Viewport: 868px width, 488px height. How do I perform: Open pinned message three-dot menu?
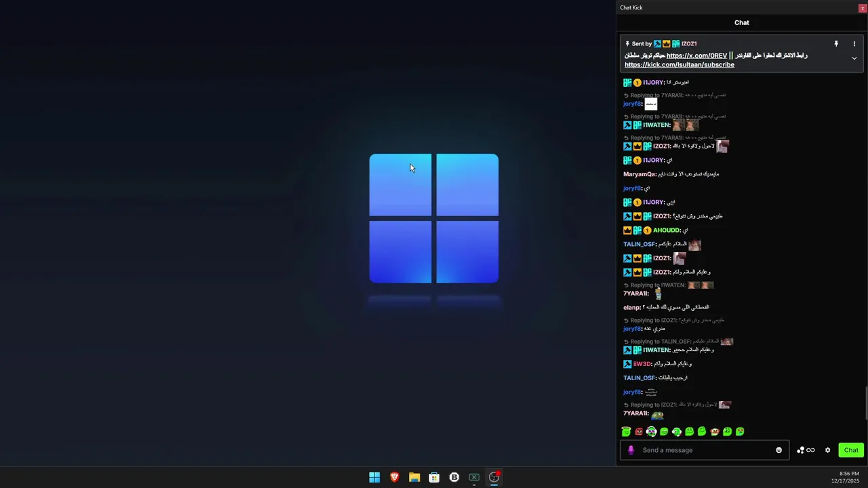click(x=854, y=43)
